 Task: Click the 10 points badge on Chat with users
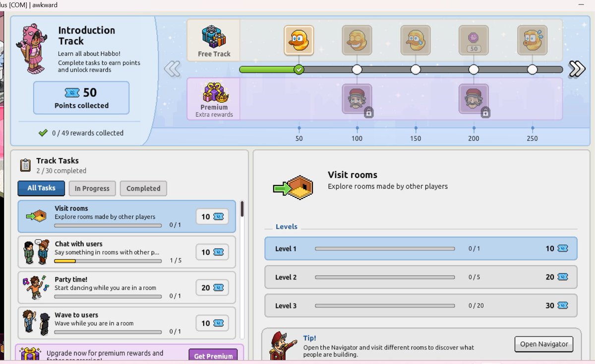point(212,252)
